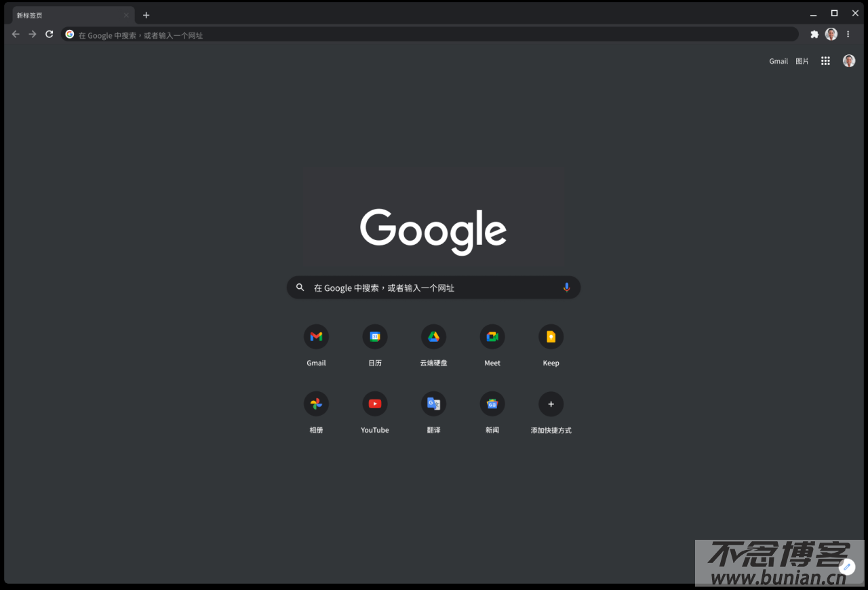Open the 新闻 News shortcut
The width and height of the screenshot is (868, 590).
click(492, 413)
